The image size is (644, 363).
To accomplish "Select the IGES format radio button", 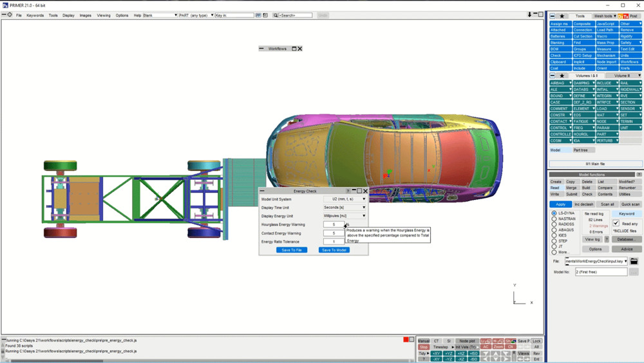I will pyautogui.click(x=554, y=235).
